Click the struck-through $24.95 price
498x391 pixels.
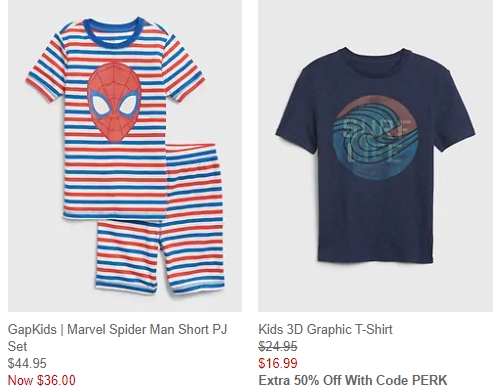[278, 347]
